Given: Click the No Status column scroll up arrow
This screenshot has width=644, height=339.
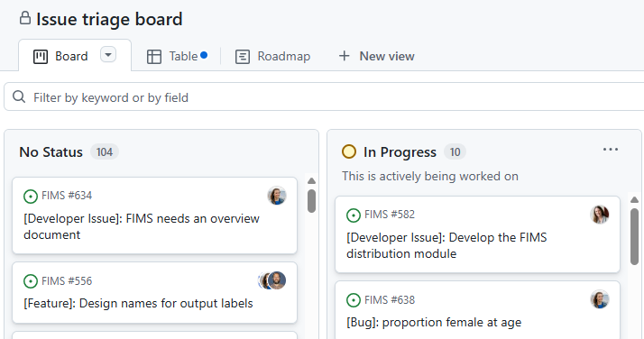Looking at the screenshot, I should [x=312, y=181].
